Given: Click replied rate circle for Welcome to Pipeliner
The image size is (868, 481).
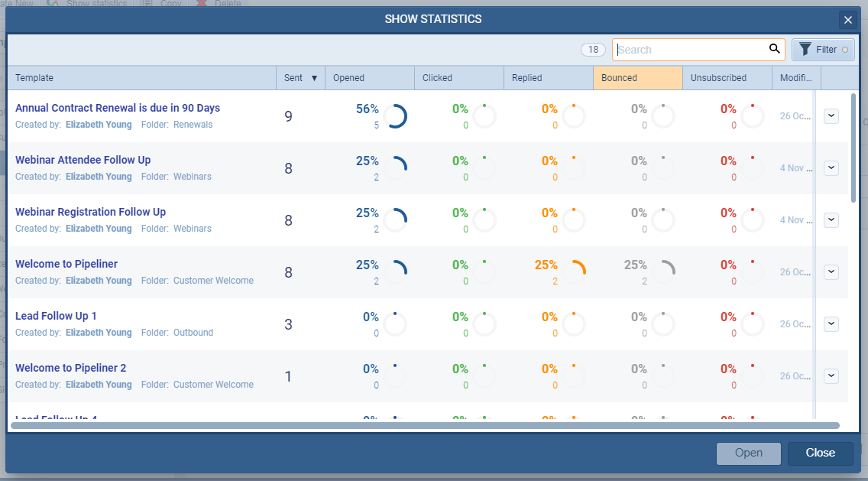Looking at the screenshot, I should [574, 272].
